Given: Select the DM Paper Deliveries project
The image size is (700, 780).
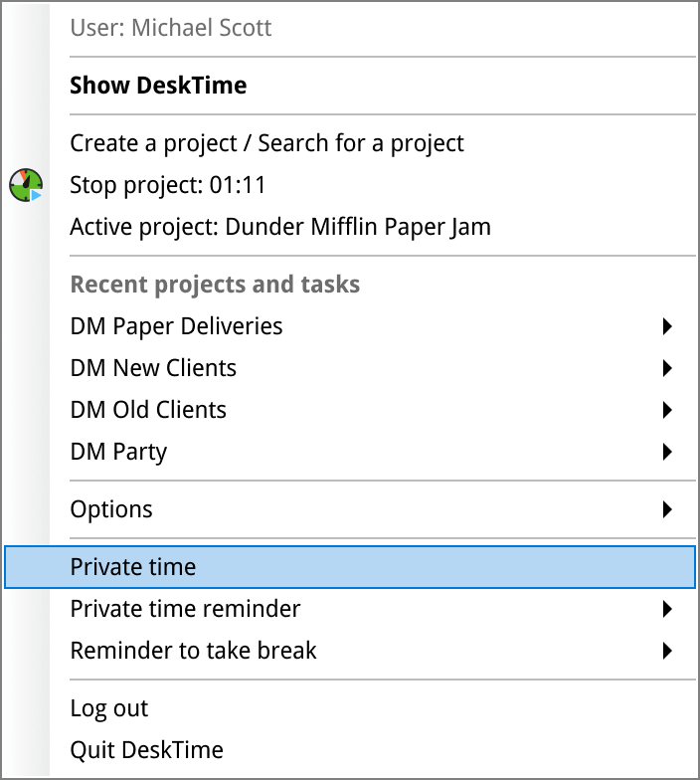Looking at the screenshot, I should tap(176, 326).
